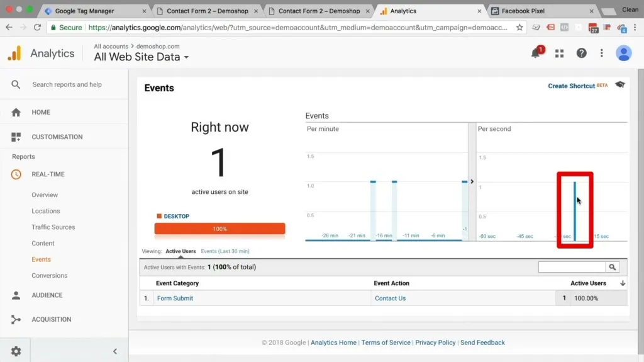This screenshot has height=362, width=644.
Task: Select the Active Users view
Action: click(x=180, y=251)
